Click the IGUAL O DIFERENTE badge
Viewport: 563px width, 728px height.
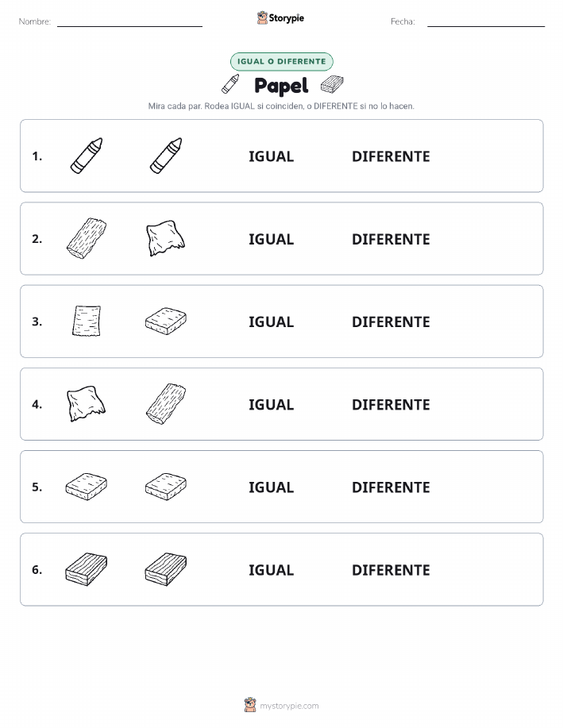point(281,61)
